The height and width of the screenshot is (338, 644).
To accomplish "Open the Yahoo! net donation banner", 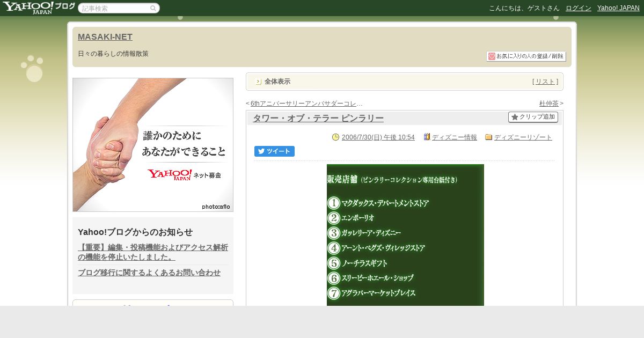I will (x=153, y=145).
